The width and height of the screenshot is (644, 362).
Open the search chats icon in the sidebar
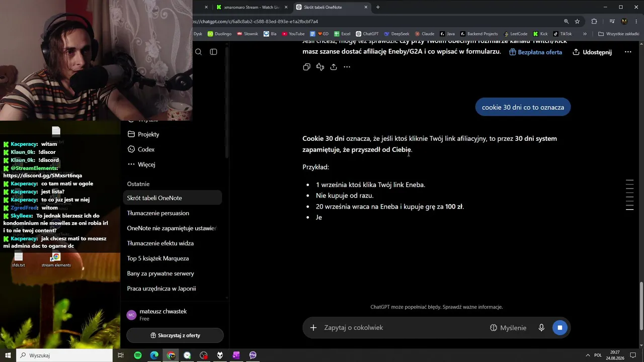pyautogui.click(x=198, y=52)
